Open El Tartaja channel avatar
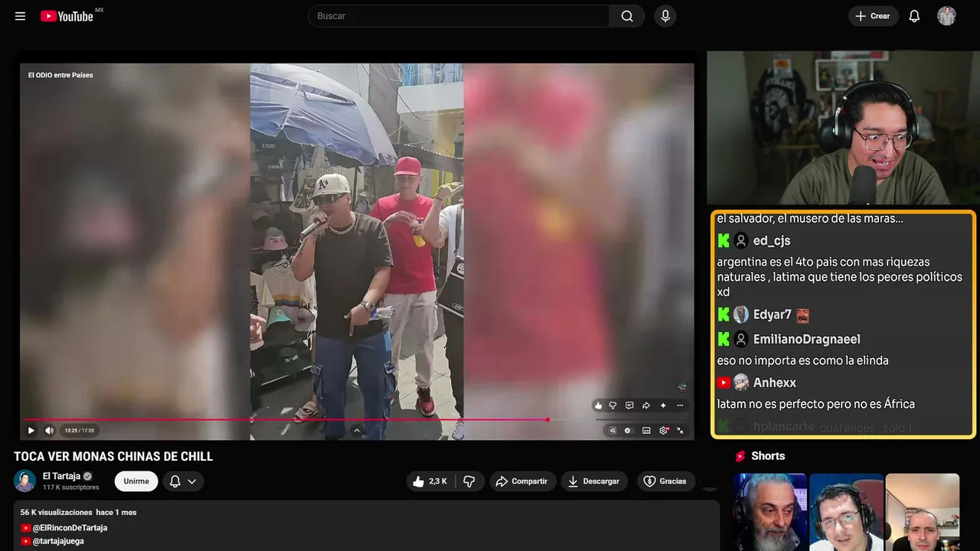This screenshot has height=551, width=980. 25,481
